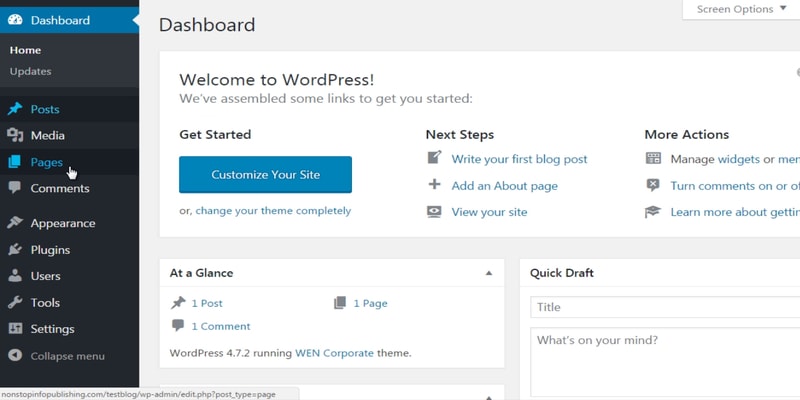Click the Settings icon in sidebar
Image resolution: width=800 pixels, height=400 pixels.
(x=14, y=329)
